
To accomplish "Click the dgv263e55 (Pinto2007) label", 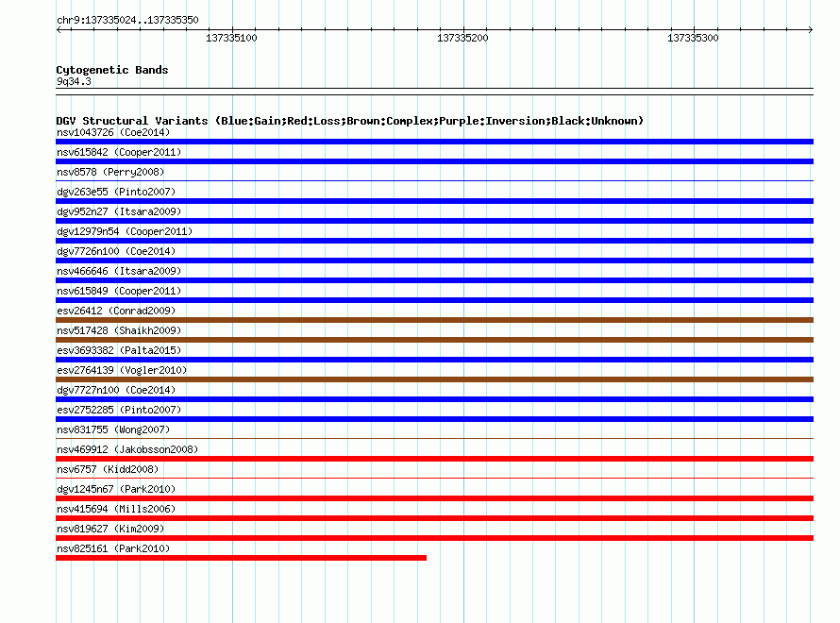I will (116, 192).
